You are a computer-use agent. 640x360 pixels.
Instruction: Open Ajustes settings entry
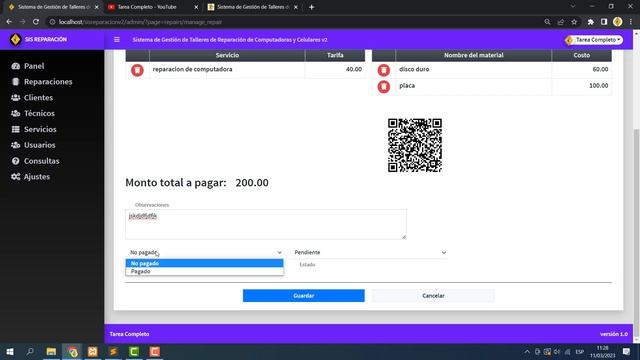pyautogui.click(x=37, y=177)
